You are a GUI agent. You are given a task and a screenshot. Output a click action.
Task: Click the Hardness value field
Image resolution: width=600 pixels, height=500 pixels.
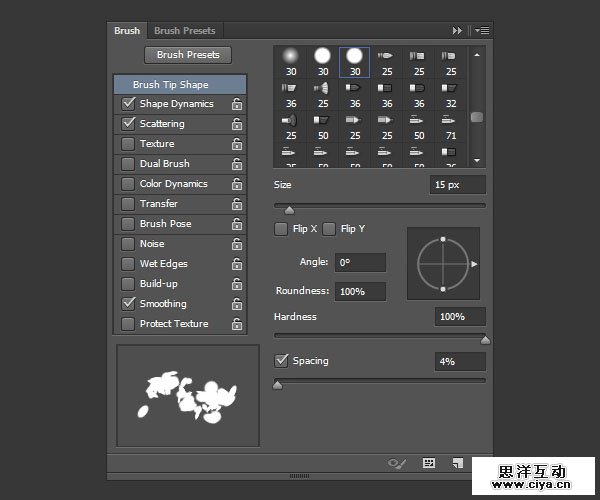coord(460,316)
